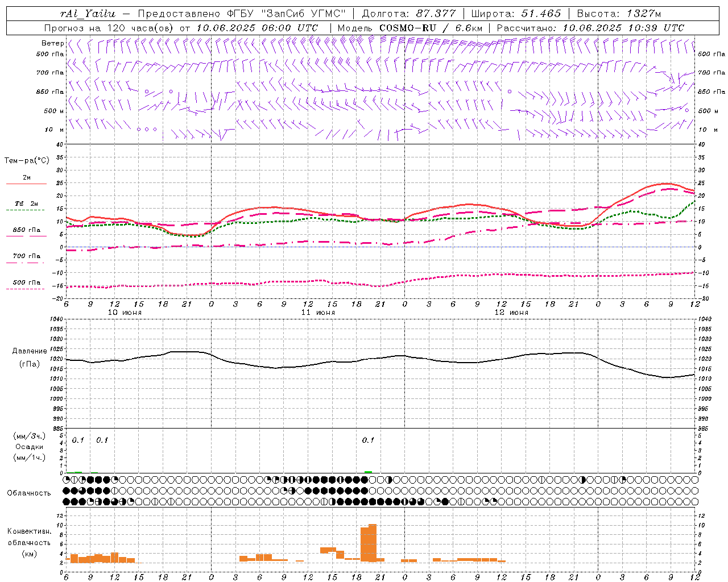Click the tallest orange convective cloud bar

[373, 543]
